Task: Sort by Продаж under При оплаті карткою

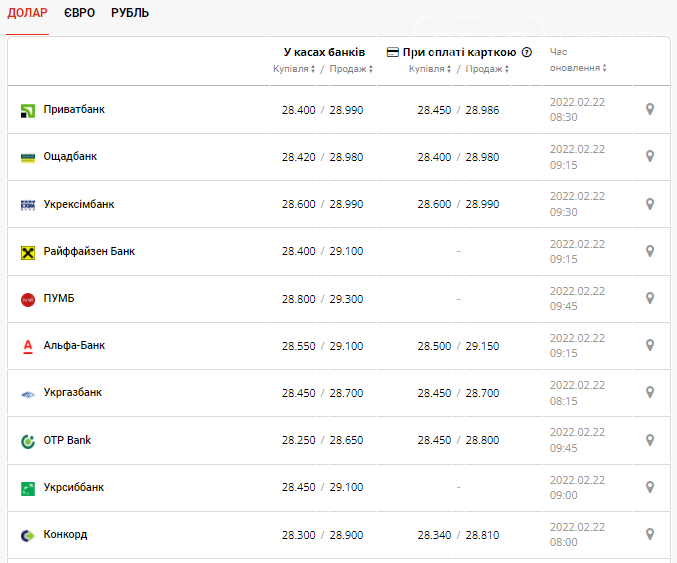Action: (x=487, y=69)
